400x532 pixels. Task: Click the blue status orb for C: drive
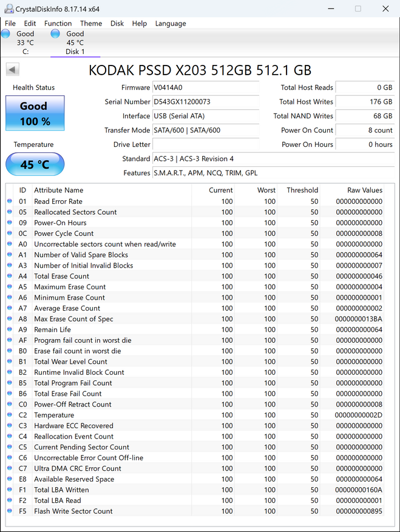[5, 34]
